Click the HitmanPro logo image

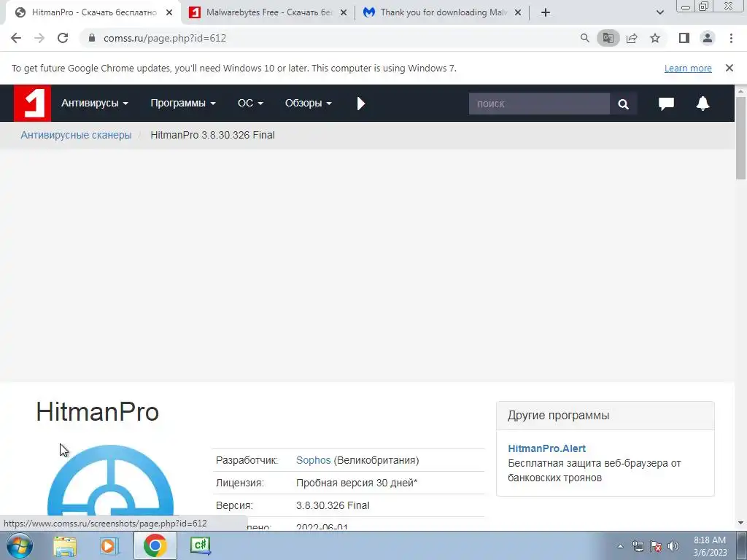click(x=110, y=481)
